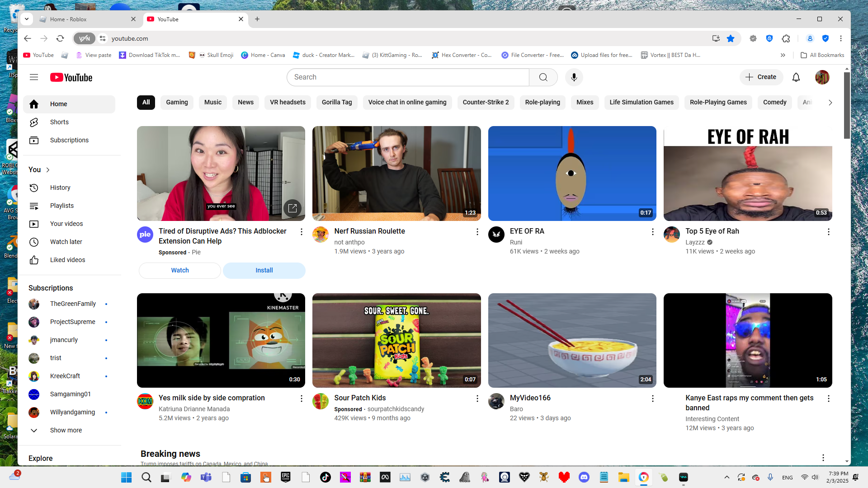Open the KreekCraft subscription channel
868x488 pixels.
click(69, 376)
